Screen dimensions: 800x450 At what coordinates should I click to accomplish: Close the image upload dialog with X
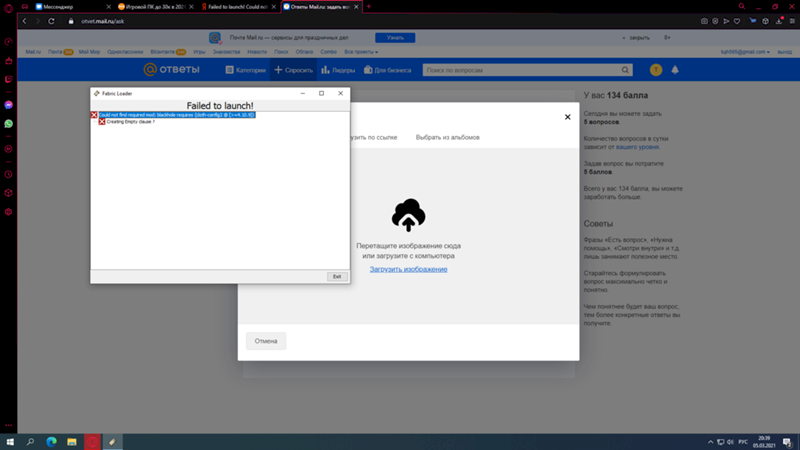pyautogui.click(x=568, y=117)
